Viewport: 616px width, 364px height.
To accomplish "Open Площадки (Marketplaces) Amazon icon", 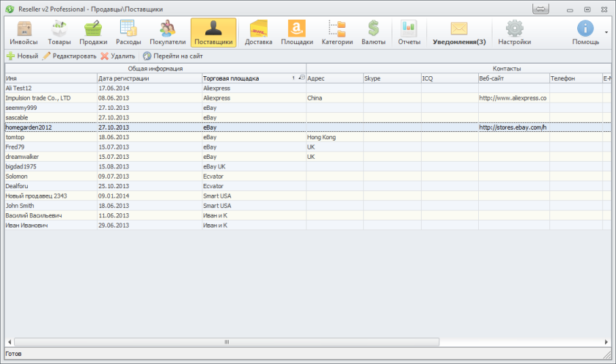I will pyautogui.click(x=297, y=33).
